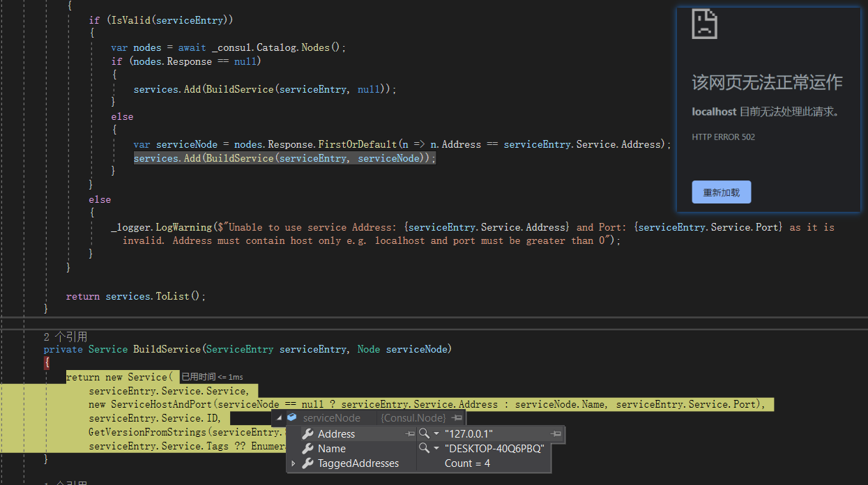Click the 重新加载 reload button
This screenshot has height=485, width=868.
pos(722,192)
